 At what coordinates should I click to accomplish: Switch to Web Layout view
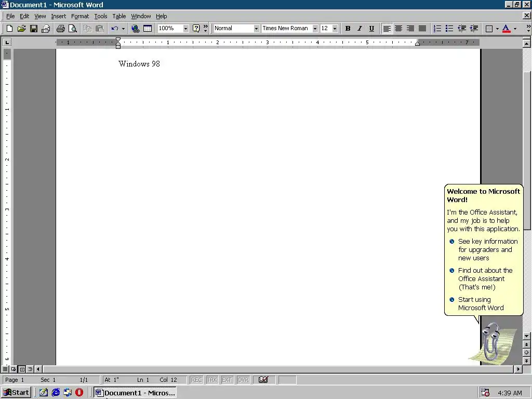pos(14,369)
